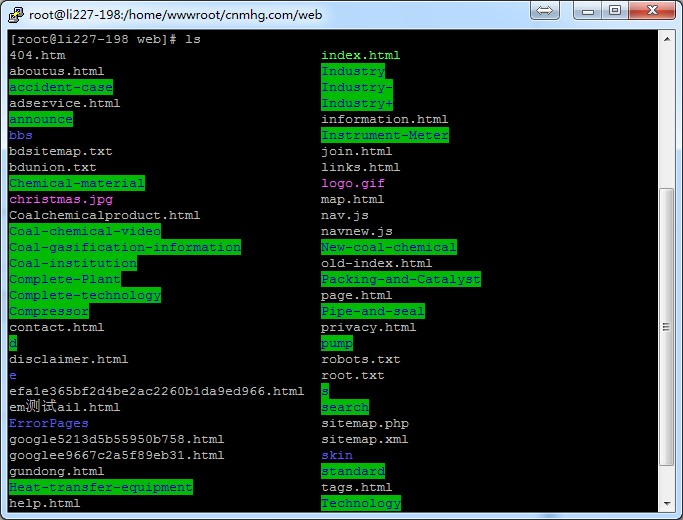The image size is (683, 520).
Task: Click the Packing-and-Catalyst directory entry
Action: pyautogui.click(x=400, y=279)
